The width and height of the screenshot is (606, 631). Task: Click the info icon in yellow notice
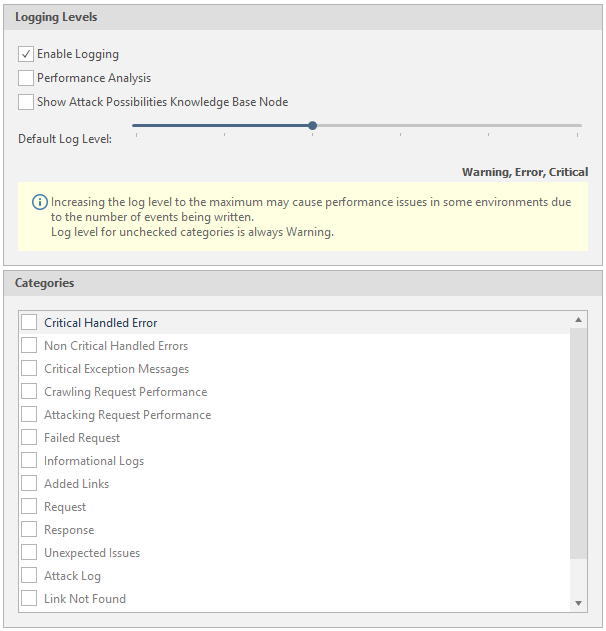point(40,202)
